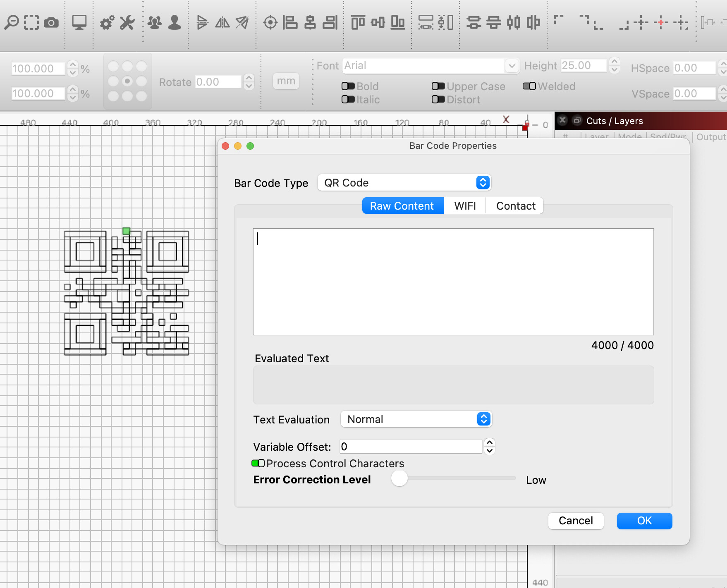This screenshot has width=727, height=588.
Task: Toggle the Distort switch
Action: click(x=438, y=99)
